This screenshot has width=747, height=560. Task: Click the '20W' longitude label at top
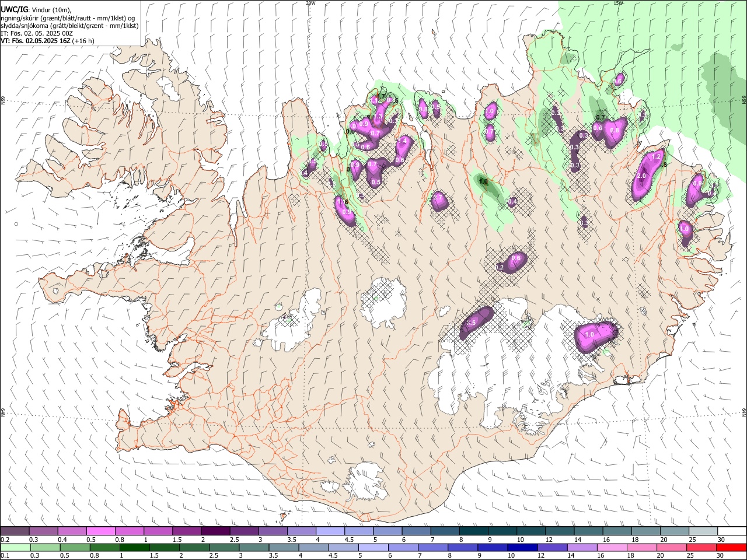310,3
